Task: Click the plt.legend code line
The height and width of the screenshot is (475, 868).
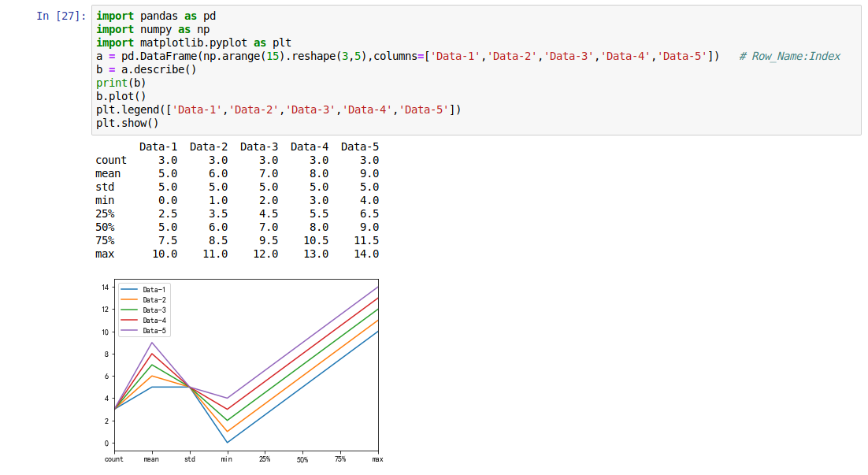Action: coord(279,109)
